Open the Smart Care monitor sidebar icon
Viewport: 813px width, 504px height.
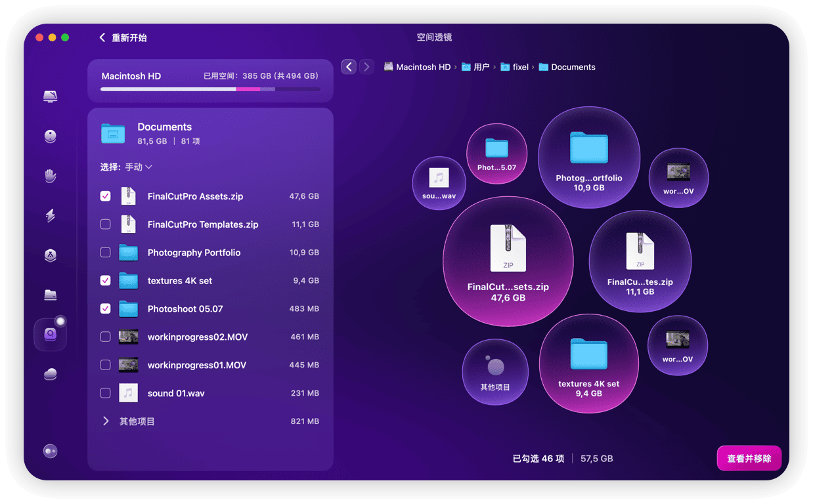click(51, 96)
